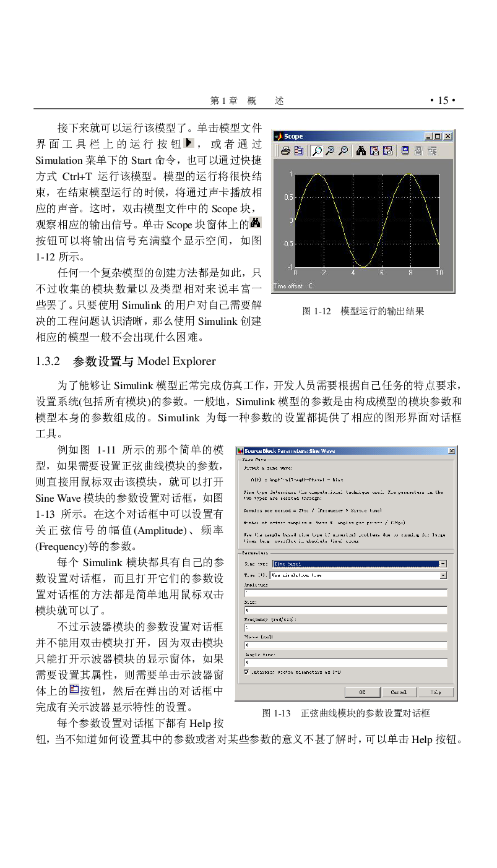The width and height of the screenshot is (497, 868).
Task: Open the Scope Parameters icon in the toolbar
Action: (299, 150)
